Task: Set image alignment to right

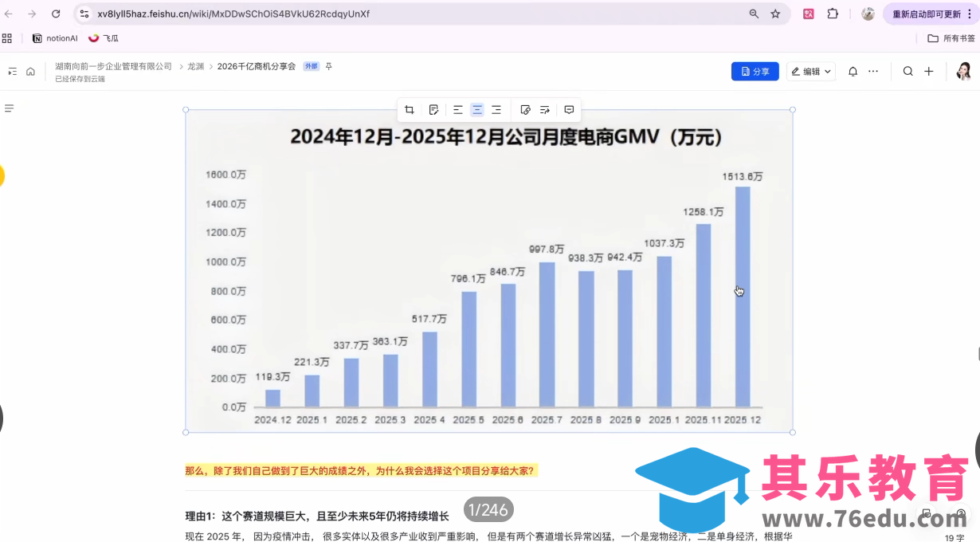Action: (496, 110)
